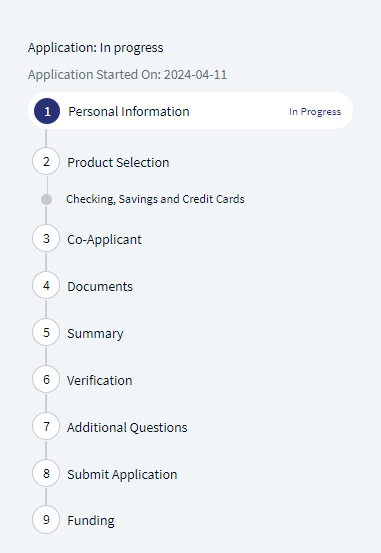Click the gray sub-step dot

47,199
